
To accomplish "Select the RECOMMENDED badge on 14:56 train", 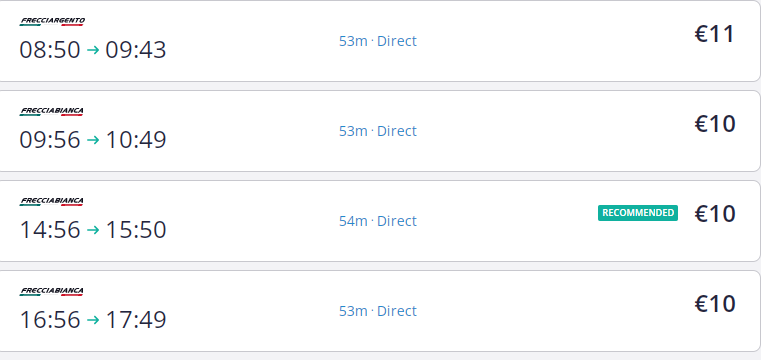I will pyautogui.click(x=638, y=213).
